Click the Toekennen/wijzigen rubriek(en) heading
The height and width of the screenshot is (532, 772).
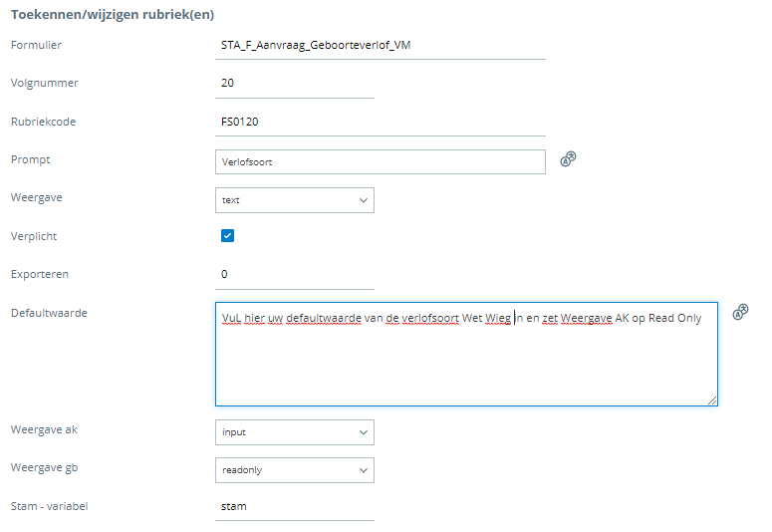pos(112,15)
